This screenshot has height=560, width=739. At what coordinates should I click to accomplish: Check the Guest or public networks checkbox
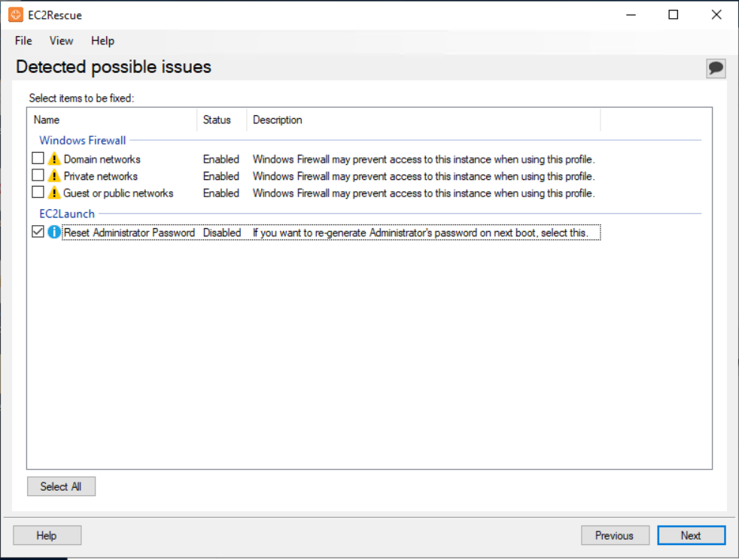[38, 192]
